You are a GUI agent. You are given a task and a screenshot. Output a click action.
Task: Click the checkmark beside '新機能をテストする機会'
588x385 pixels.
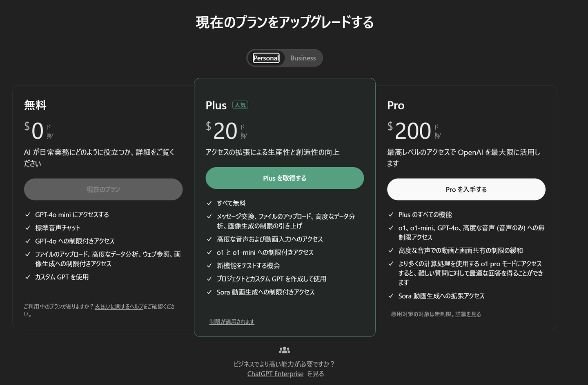tap(209, 266)
